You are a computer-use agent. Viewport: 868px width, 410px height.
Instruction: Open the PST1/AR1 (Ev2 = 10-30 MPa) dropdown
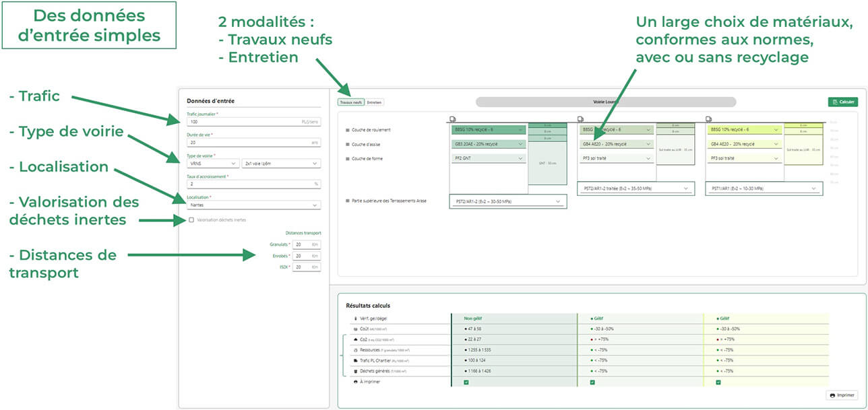(x=764, y=189)
